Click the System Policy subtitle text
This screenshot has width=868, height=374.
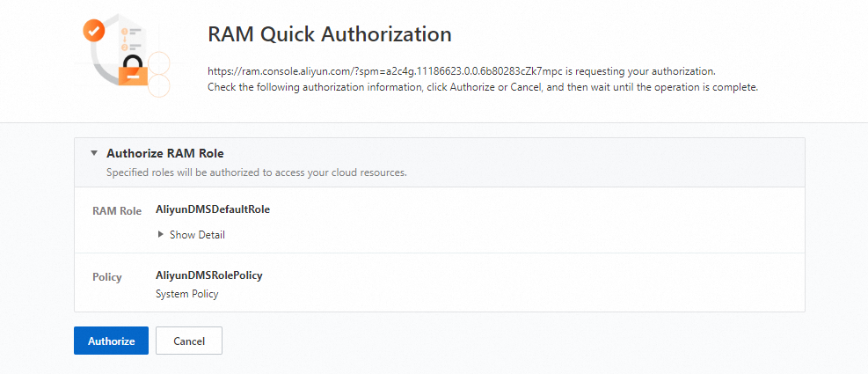point(186,294)
